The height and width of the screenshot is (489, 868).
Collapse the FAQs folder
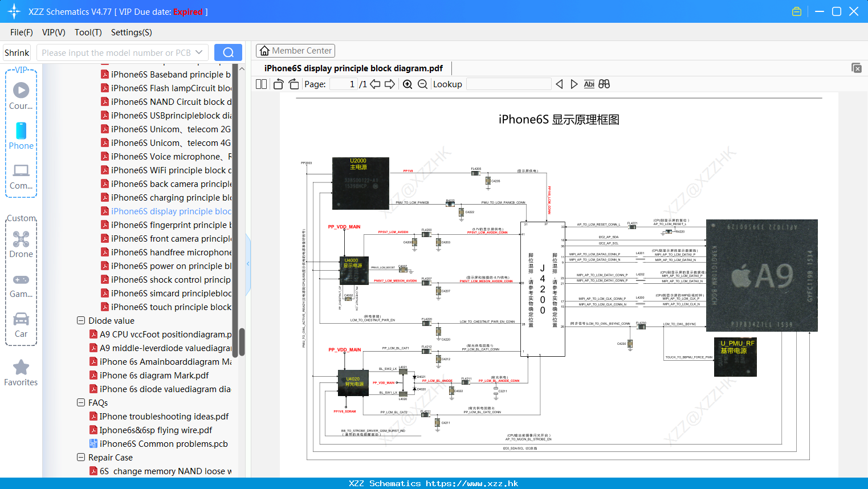[x=81, y=402]
